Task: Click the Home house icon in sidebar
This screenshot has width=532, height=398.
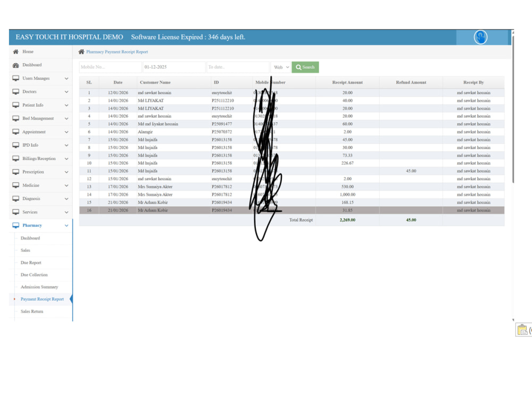Action: pos(15,52)
